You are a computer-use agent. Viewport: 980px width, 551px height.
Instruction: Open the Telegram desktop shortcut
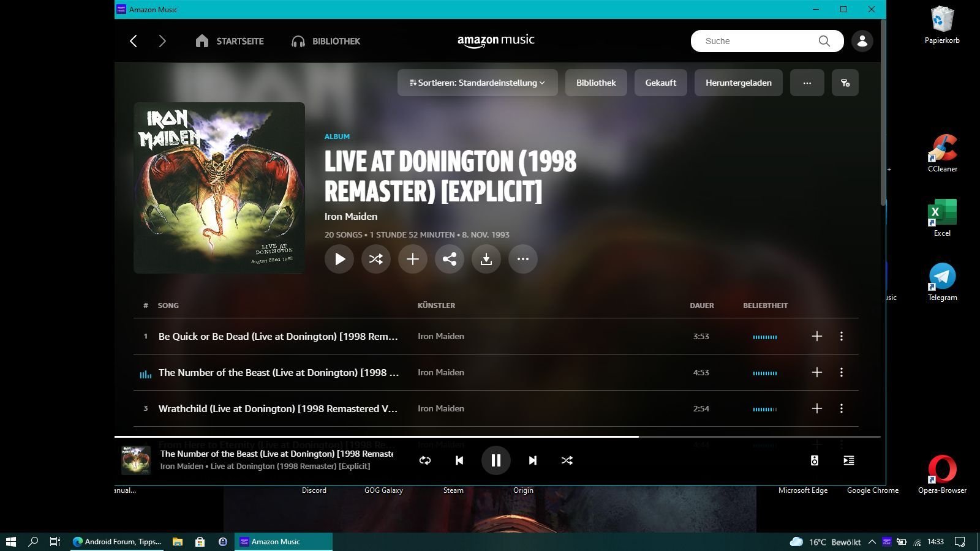click(942, 282)
